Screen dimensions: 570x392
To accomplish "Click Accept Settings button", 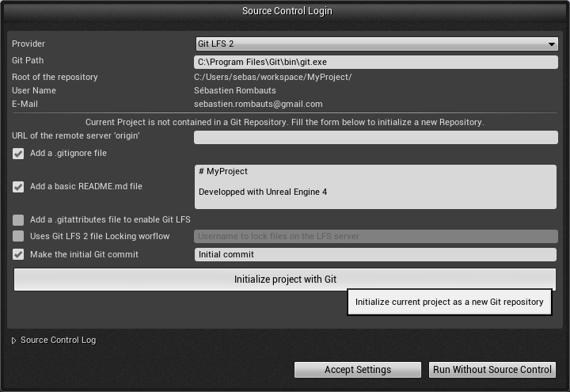I will 357,370.
